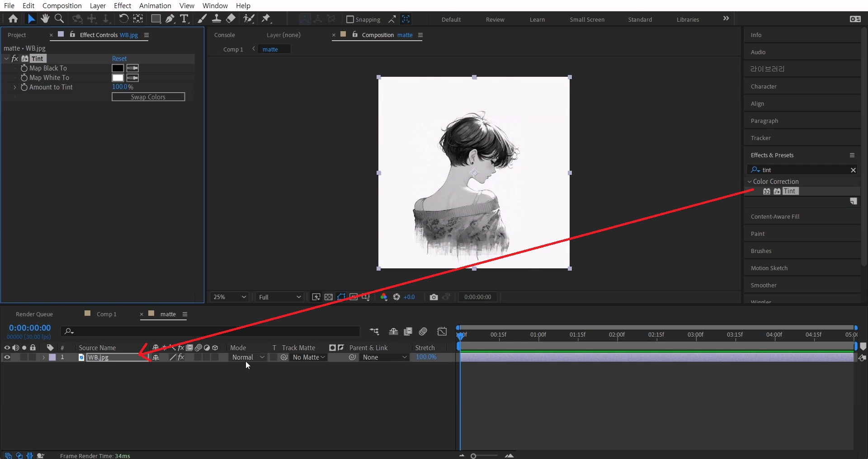Switch to the Learn workspace

click(x=537, y=19)
